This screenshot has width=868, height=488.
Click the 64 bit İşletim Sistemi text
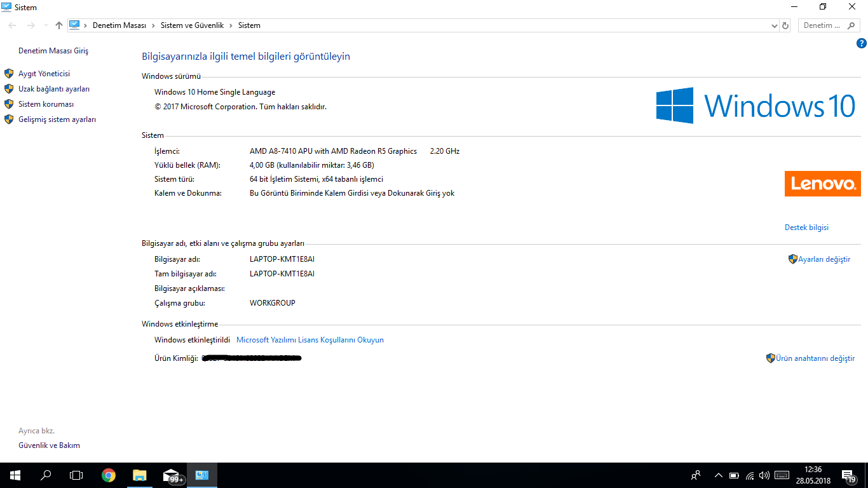point(316,179)
